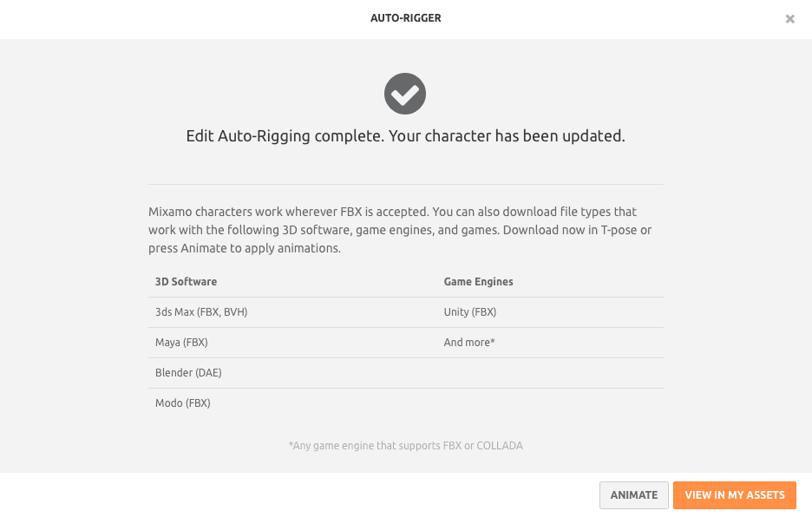The image size is (812, 517).
Task: Select the Unity (FBX) game engine row
Action: (x=470, y=312)
